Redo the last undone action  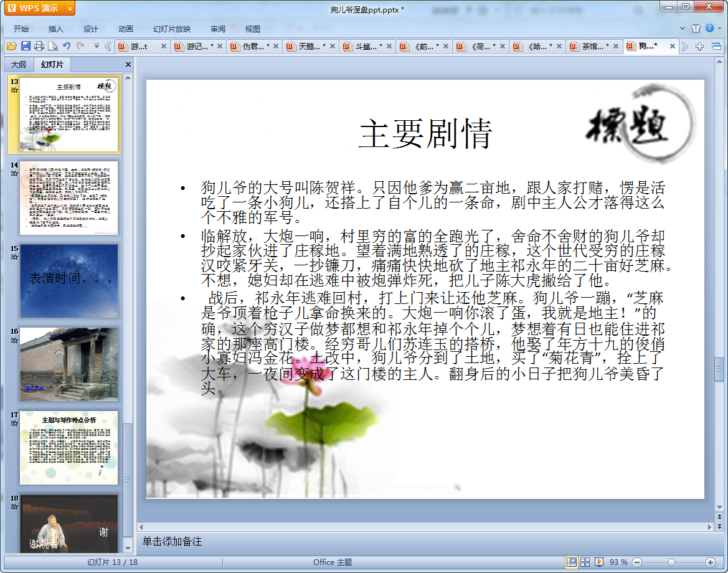click(80, 45)
